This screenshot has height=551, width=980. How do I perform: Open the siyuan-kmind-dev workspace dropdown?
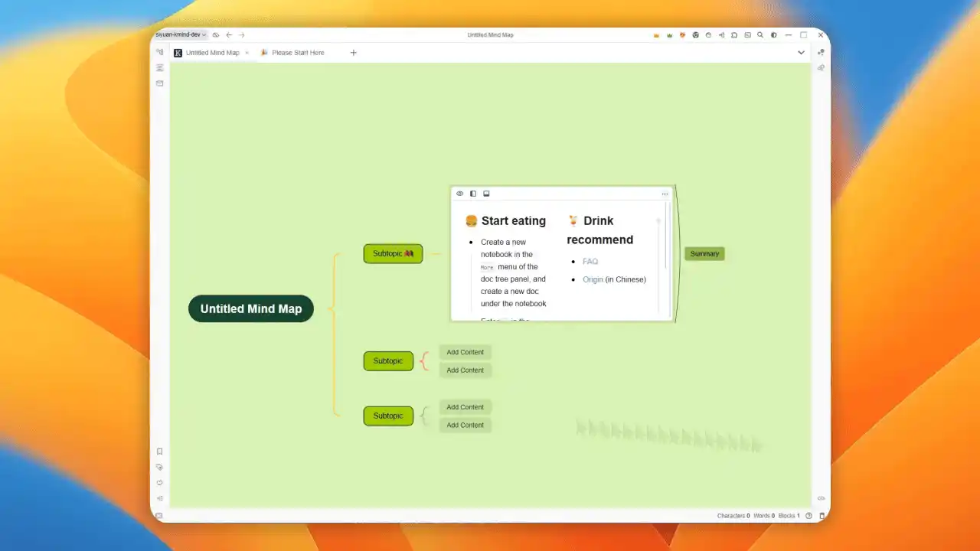(x=181, y=34)
